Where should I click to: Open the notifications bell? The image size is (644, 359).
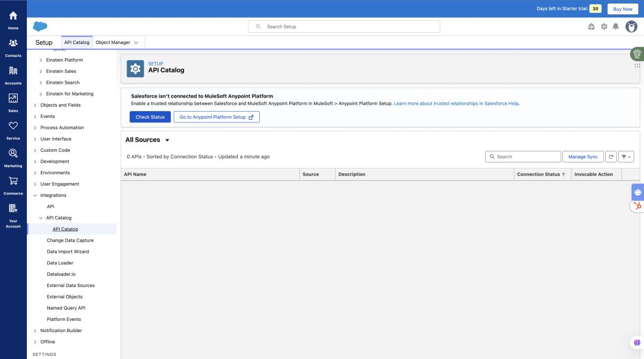pos(616,26)
